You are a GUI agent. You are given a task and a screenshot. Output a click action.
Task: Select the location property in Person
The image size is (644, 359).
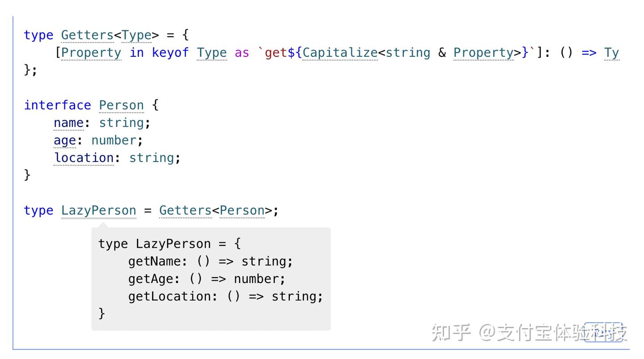[x=84, y=158]
